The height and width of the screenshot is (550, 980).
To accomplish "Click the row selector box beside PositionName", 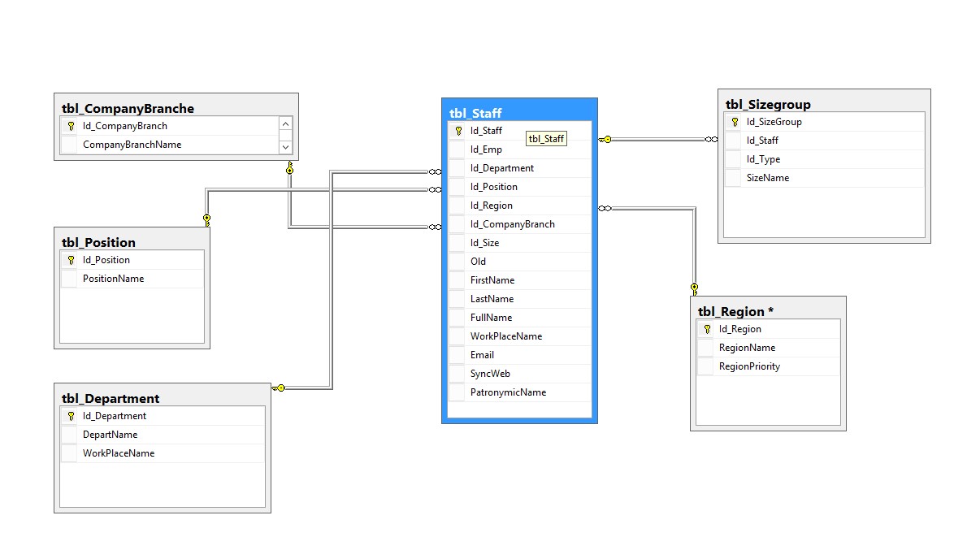I will (69, 279).
